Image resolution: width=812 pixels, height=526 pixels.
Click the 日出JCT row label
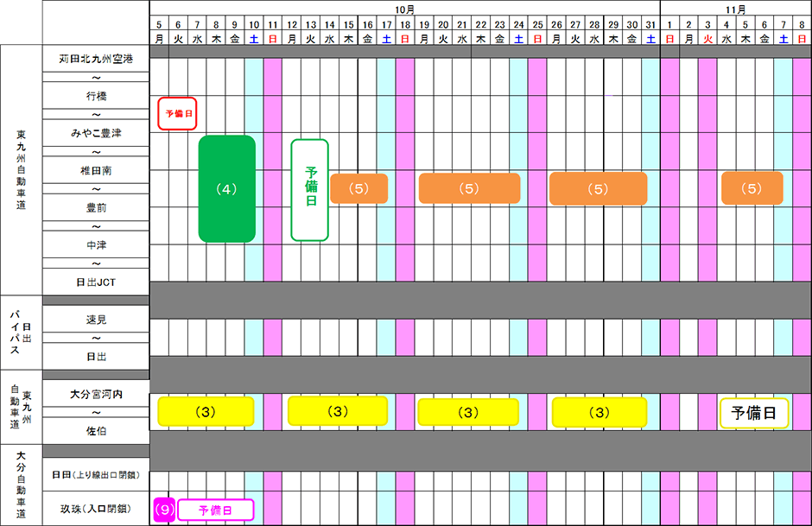coord(96,282)
